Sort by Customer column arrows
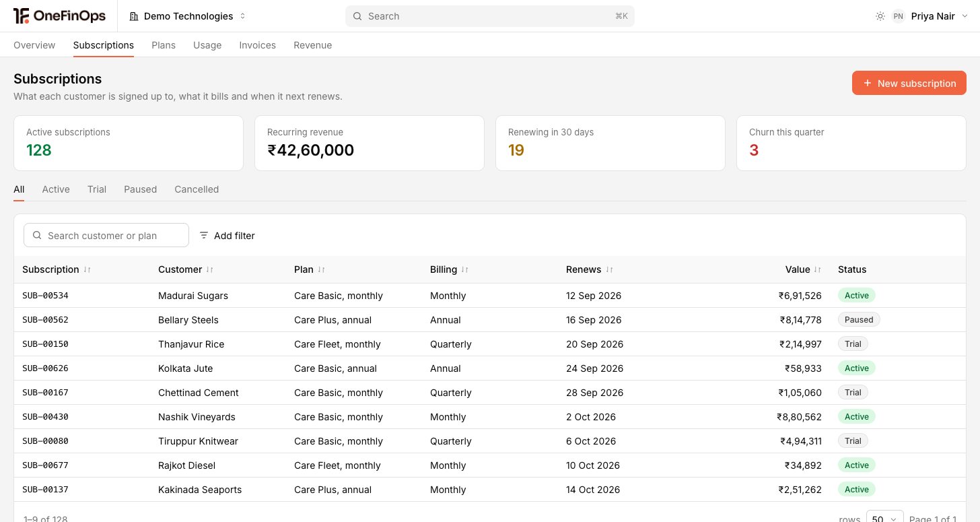The image size is (980, 522). (210, 269)
